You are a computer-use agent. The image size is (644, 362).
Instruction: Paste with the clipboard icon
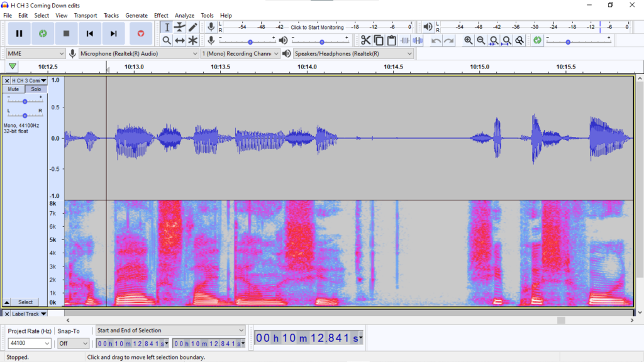tap(391, 40)
